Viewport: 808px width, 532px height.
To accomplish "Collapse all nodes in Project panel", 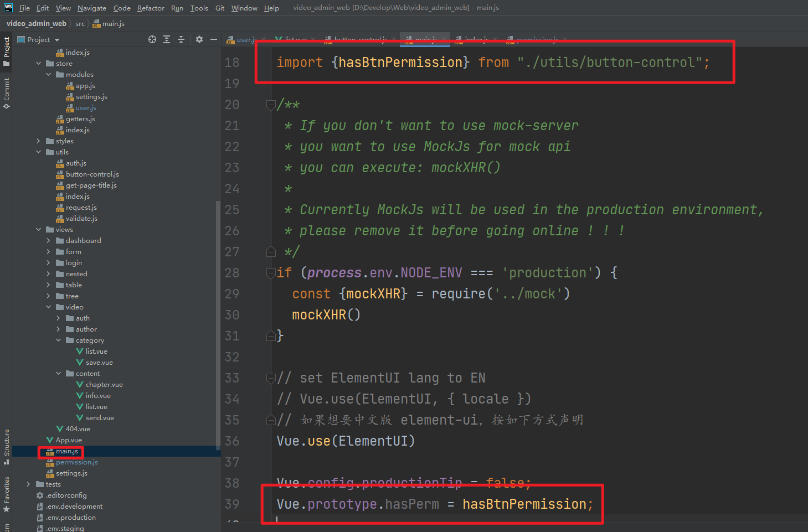I will [181, 39].
